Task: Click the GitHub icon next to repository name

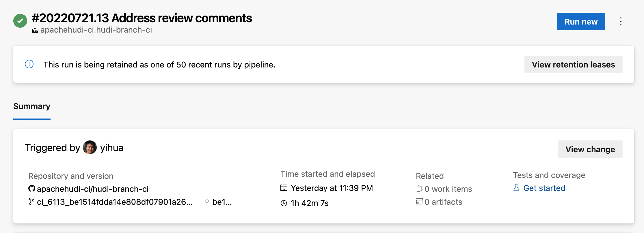Action: coord(32,189)
